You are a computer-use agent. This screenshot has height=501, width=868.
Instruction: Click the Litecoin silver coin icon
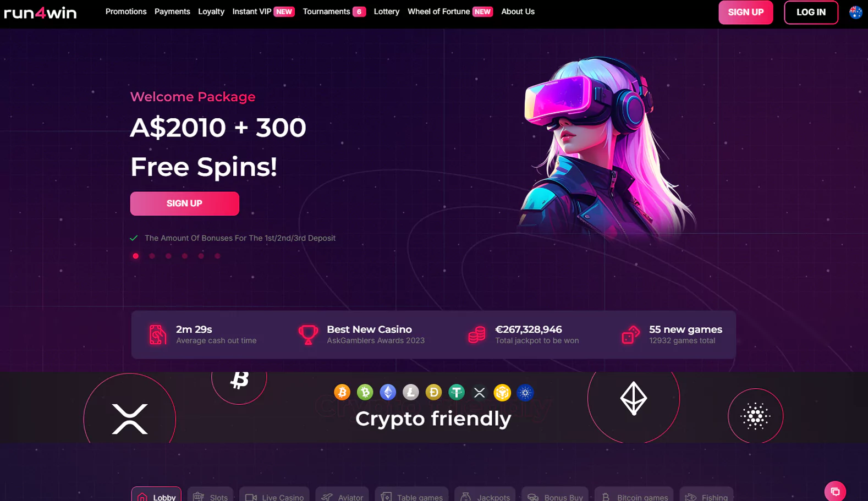[x=411, y=392]
